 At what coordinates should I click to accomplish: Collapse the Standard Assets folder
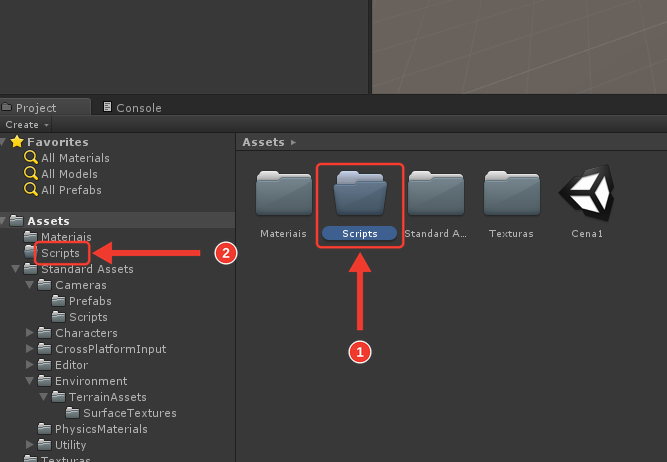point(16,269)
